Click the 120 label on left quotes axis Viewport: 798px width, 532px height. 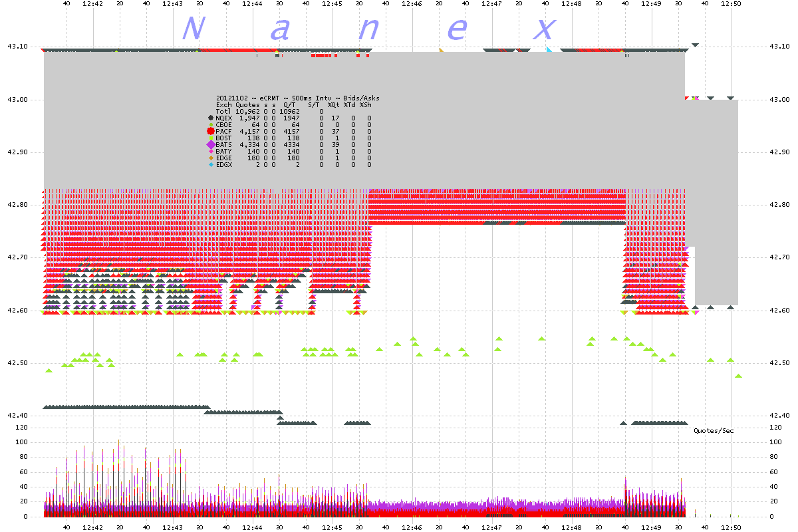tap(23, 428)
